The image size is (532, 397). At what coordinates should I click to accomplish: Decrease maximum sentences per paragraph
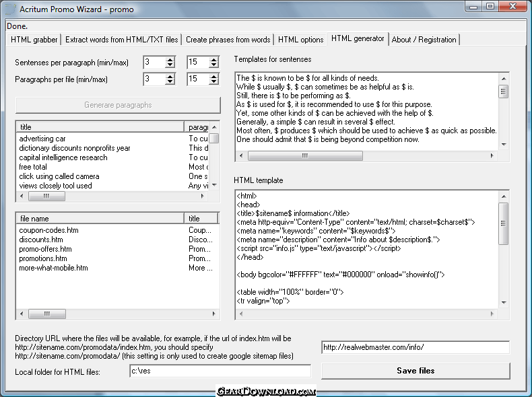[x=213, y=65]
